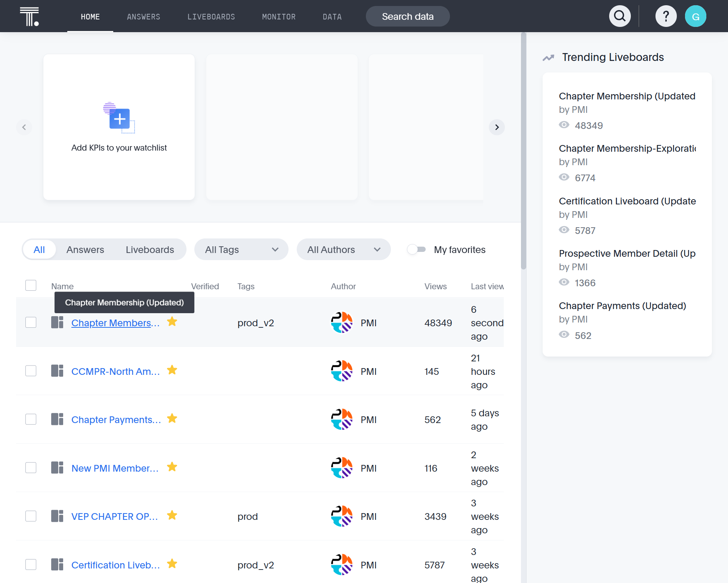Go to the Monitor navigation tab
728x583 pixels.
tap(279, 17)
